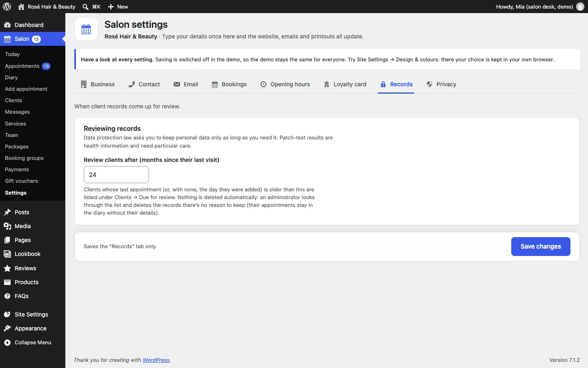Click the Reviews star icon

click(7, 268)
